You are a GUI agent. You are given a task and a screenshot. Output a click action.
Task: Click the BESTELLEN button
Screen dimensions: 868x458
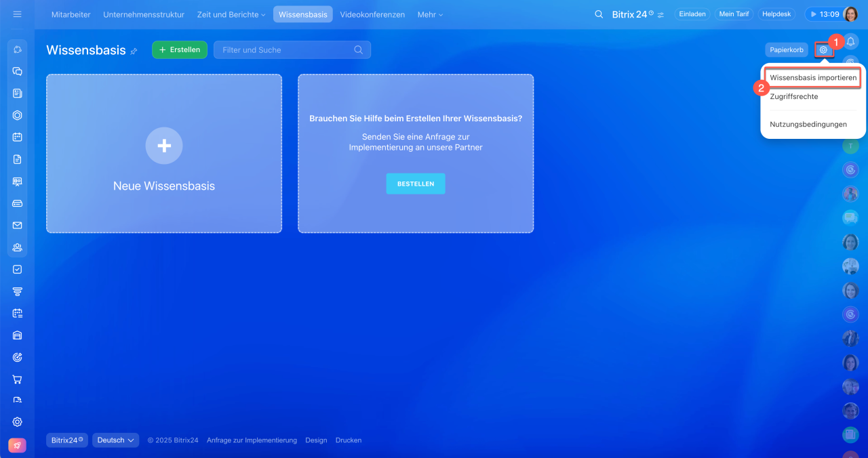tap(416, 184)
